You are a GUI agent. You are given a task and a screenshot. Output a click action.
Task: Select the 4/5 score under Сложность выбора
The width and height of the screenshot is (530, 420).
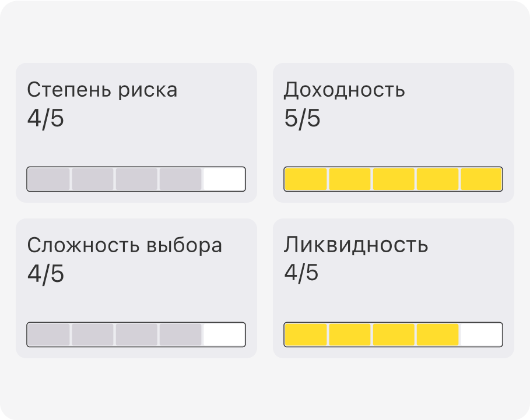pos(45,274)
